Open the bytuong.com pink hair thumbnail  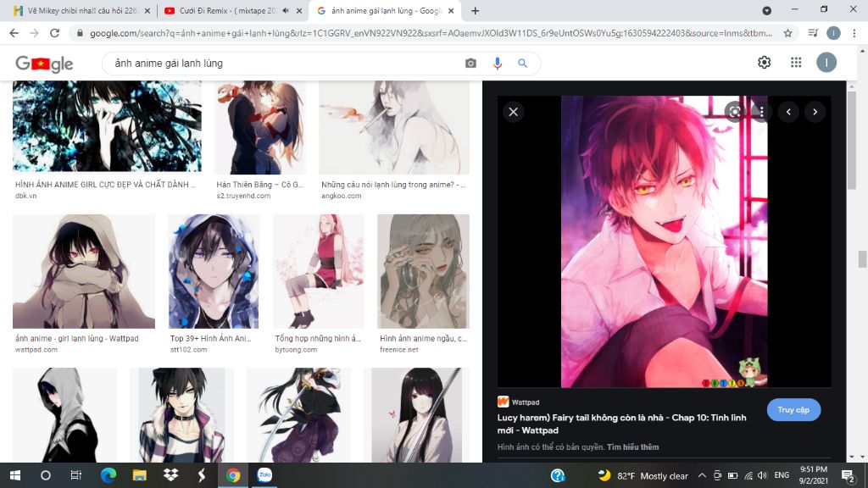pos(319,272)
